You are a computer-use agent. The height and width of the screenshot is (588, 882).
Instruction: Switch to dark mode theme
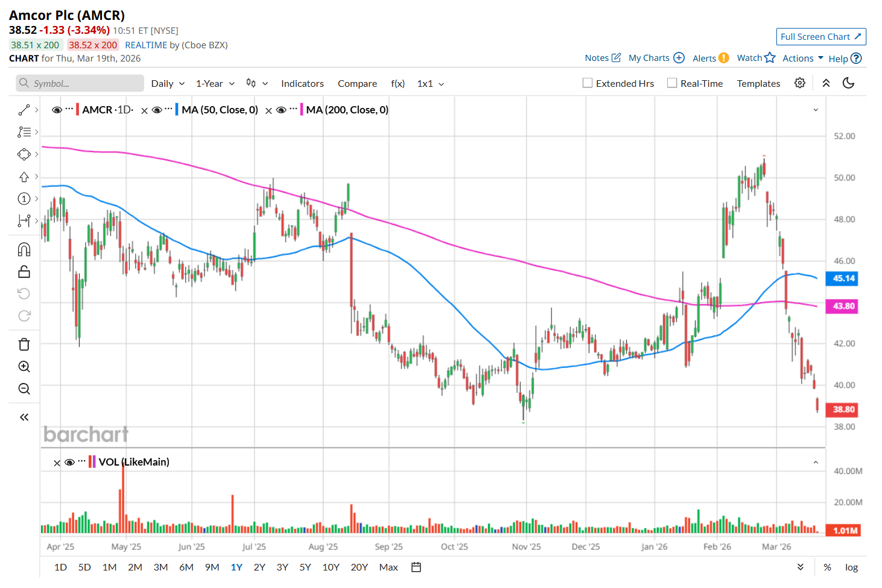point(849,83)
